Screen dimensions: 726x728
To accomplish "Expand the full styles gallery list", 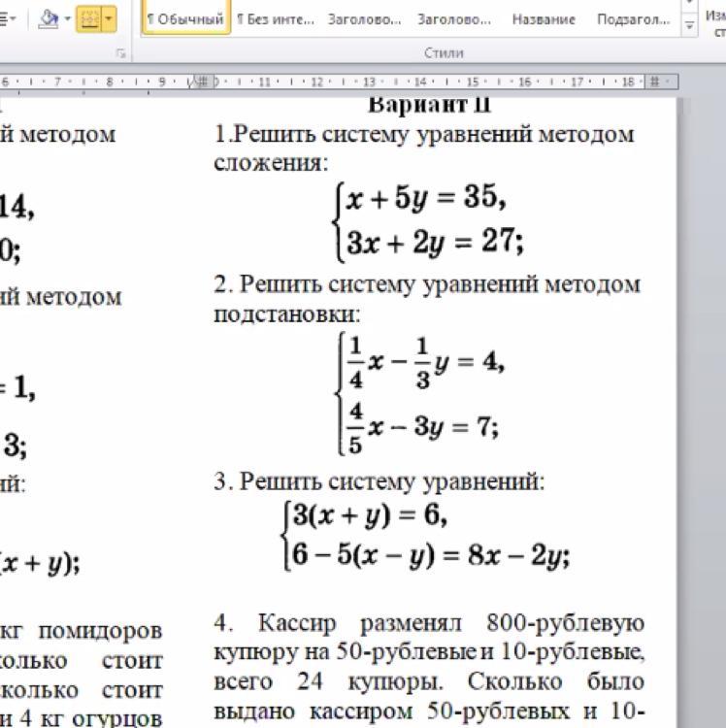I will coord(689,26).
